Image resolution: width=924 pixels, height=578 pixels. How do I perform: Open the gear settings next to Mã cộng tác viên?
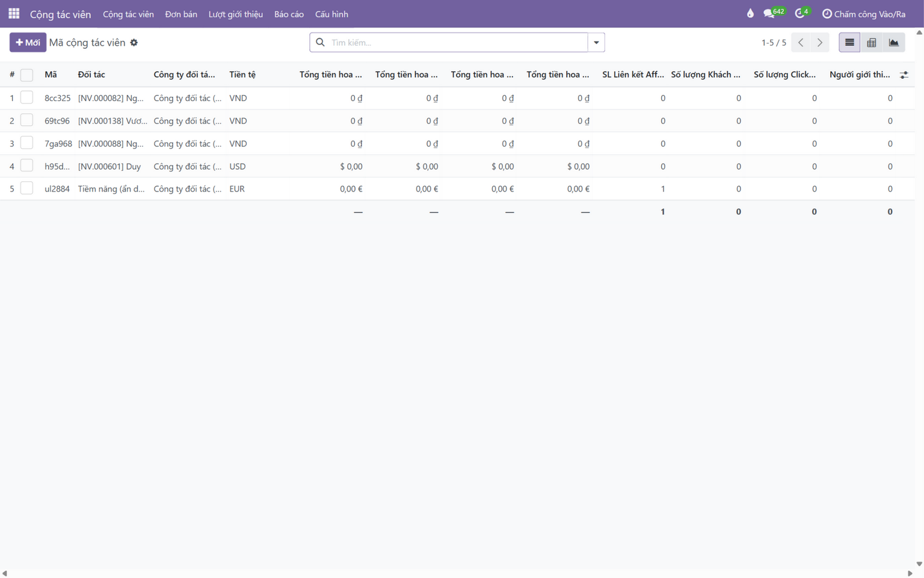click(x=134, y=42)
